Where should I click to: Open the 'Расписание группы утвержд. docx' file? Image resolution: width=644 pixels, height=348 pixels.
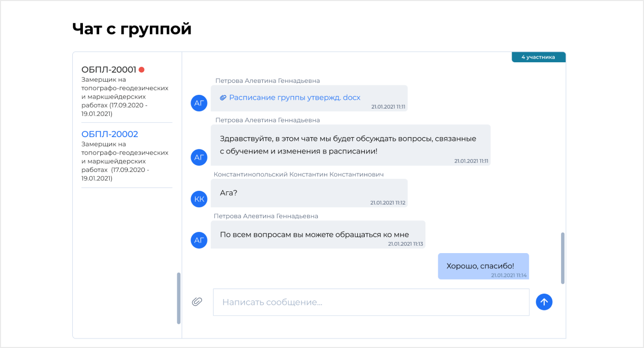click(x=295, y=98)
